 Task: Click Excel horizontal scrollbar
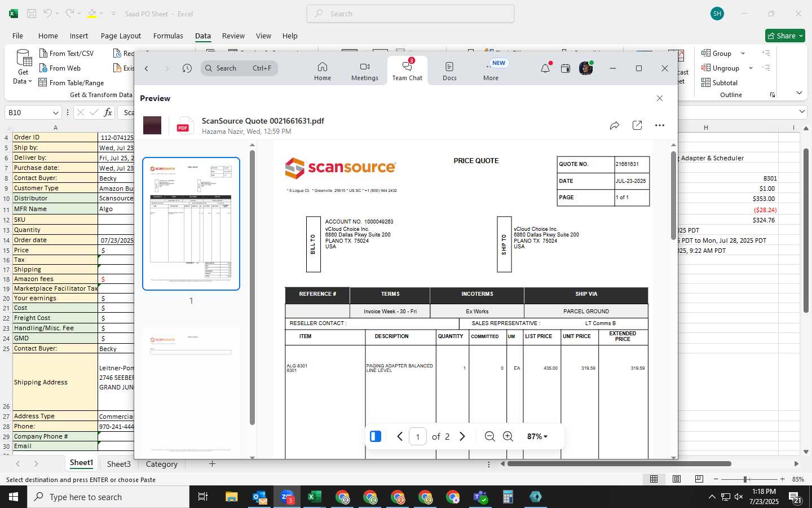point(619,463)
